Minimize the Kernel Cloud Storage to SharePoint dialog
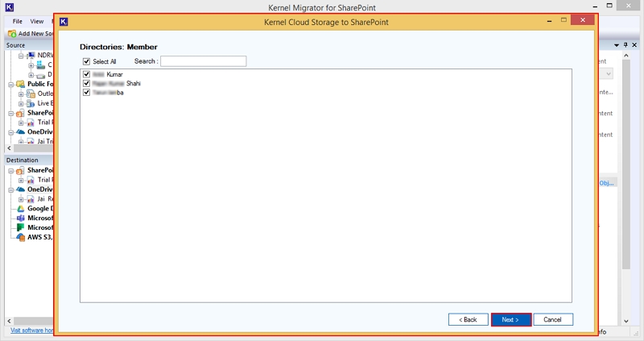644x341 pixels. point(549,21)
